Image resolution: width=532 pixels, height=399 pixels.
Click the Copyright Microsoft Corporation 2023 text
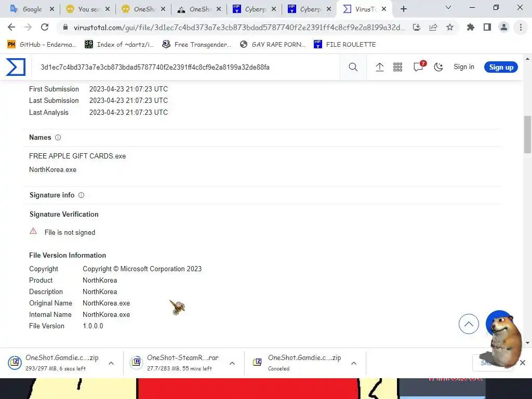(x=142, y=269)
